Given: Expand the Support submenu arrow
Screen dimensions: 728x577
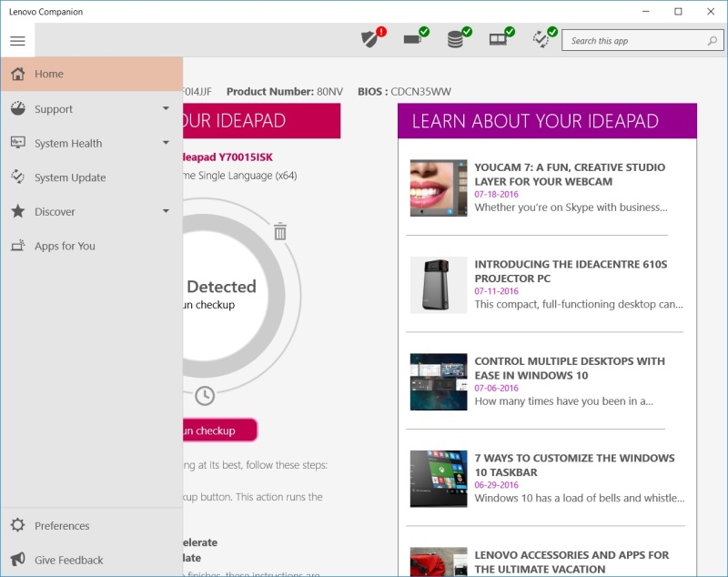Looking at the screenshot, I should coord(166,108).
